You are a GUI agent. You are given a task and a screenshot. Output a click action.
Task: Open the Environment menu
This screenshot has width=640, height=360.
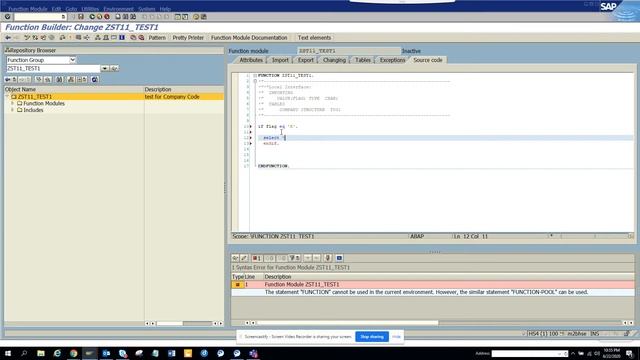click(x=118, y=9)
